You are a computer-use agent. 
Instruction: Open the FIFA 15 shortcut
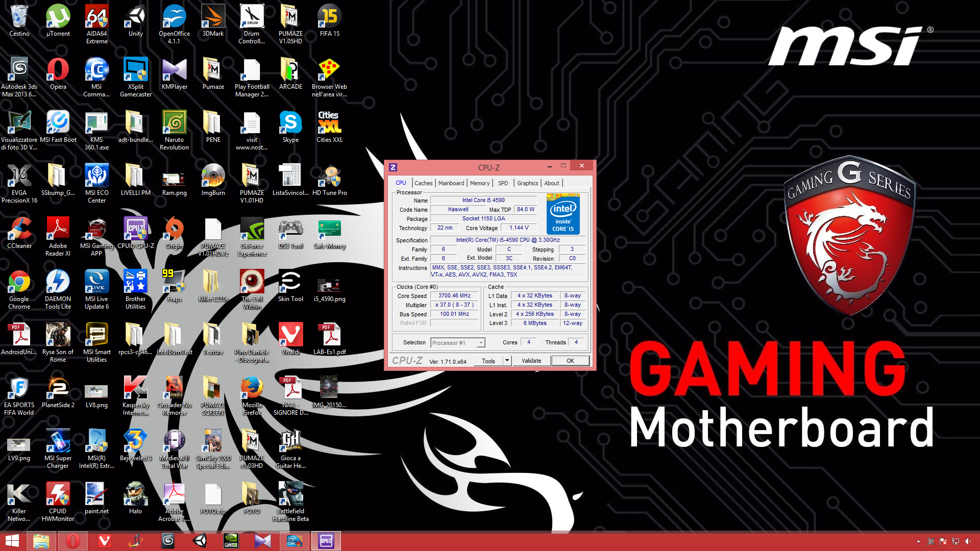click(x=329, y=20)
